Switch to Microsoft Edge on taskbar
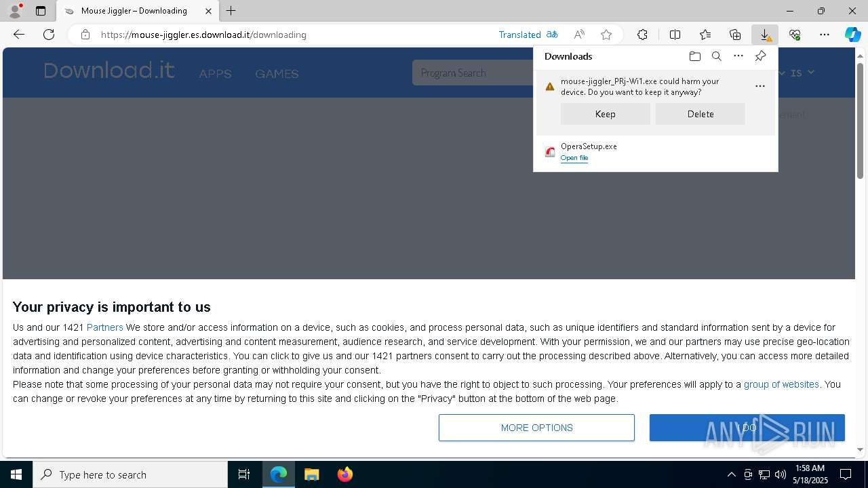868x488 pixels. point(279,474)
